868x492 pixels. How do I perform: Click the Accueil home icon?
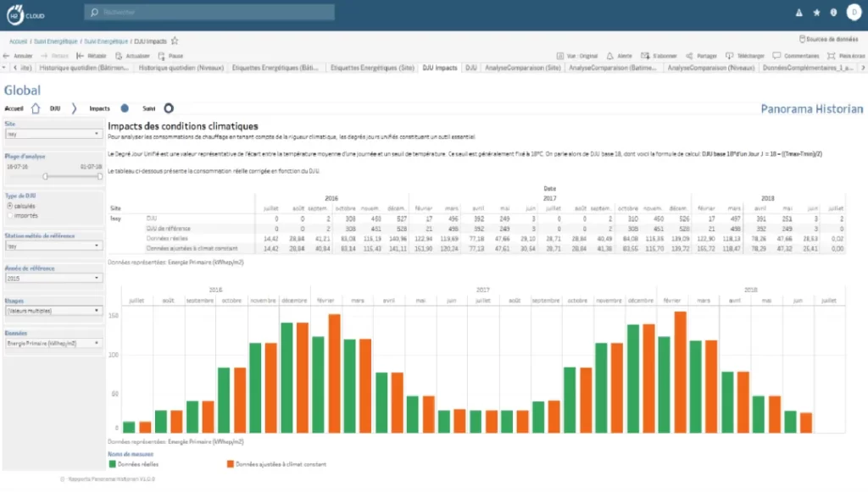36,108
